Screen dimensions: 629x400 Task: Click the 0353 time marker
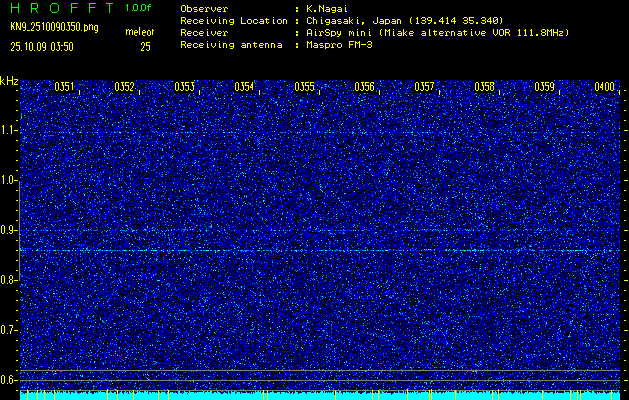(x=184, y=87)
